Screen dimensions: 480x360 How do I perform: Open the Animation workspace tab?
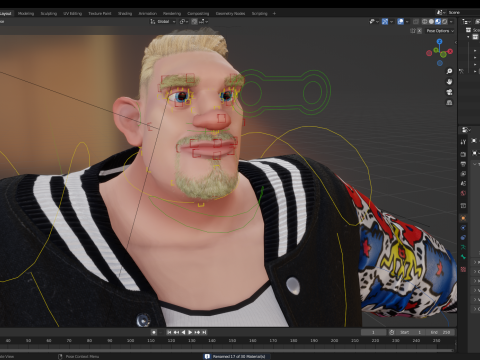coord(147,13)
